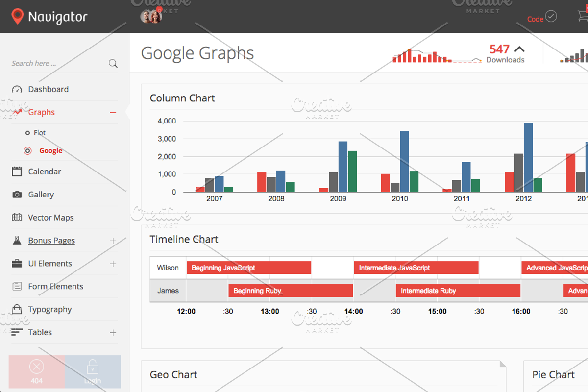588x392 pixels.
Task: Click the Timeline Chart panel title
Action: [x=184, y=239]
